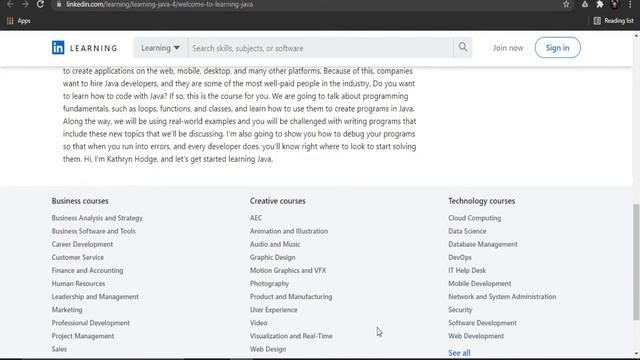Click See all under Technology courses
Screen dimensions: 640x360
coord(459,353)
